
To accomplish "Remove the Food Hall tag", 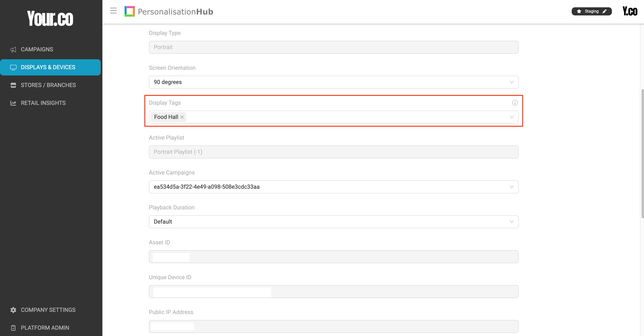I will [x=182, y=117].
